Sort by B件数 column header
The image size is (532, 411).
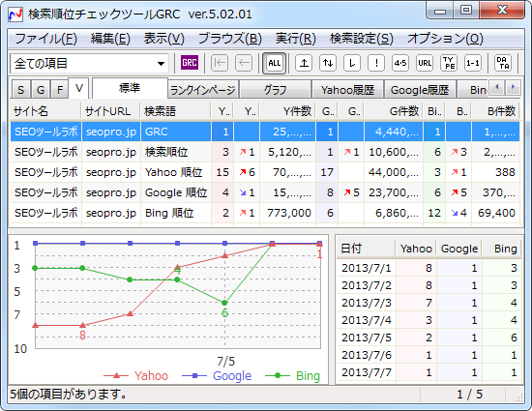[495, 111]
